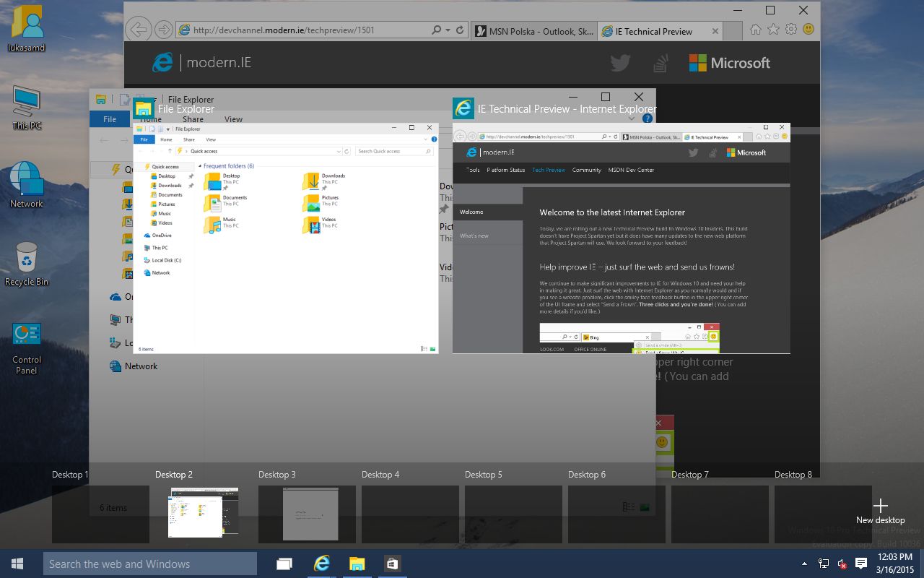This screenshot has width=924, height=578.
Task: Click the Home icon in IE toolbar
Action: [x=756, y=30]
